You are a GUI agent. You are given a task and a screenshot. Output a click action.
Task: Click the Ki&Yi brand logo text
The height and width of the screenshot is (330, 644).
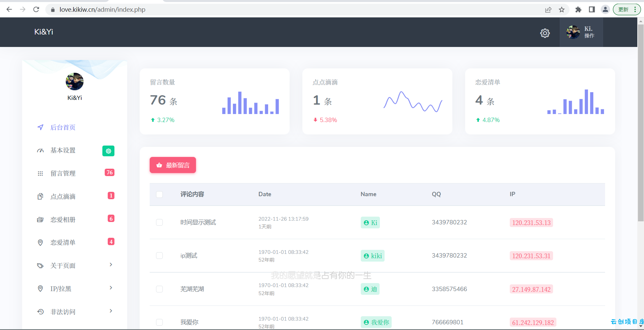click(44, 32)
